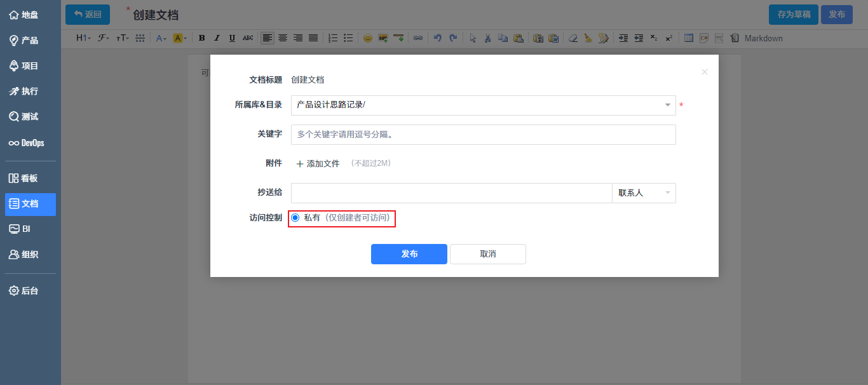Select the 私有 access control radio button

[x=295, y=218]
